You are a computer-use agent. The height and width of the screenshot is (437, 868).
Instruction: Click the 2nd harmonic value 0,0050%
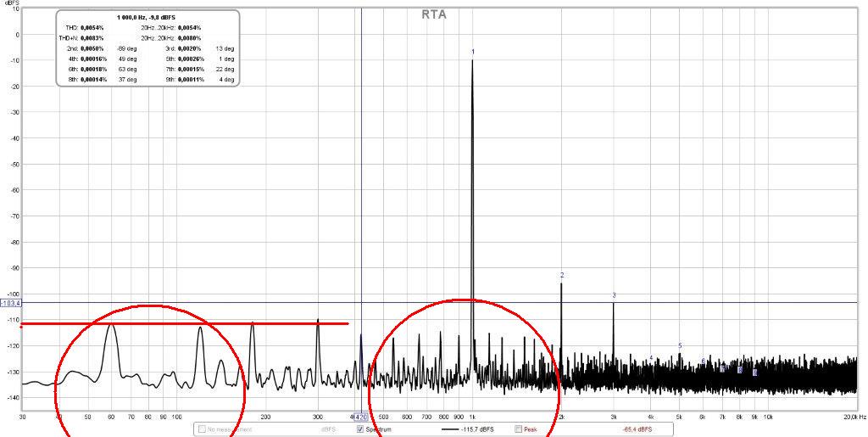click(92, 48)
